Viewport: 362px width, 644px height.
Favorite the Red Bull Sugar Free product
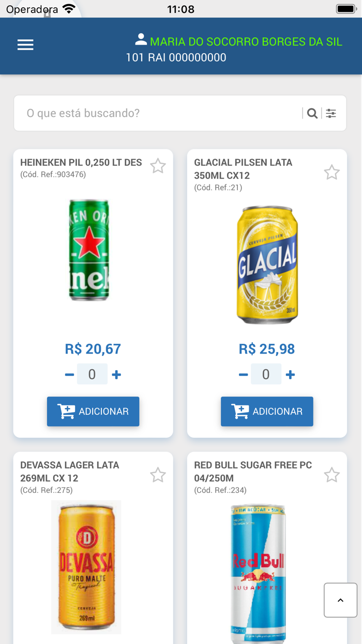(x=331, y=474)
